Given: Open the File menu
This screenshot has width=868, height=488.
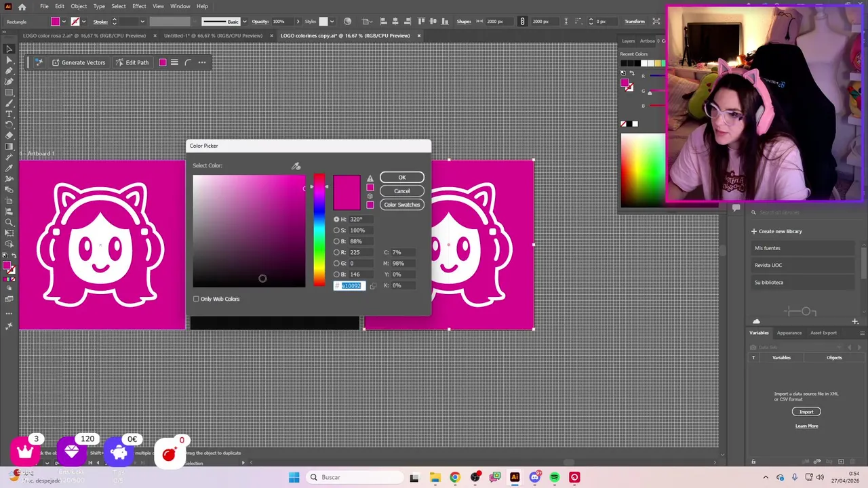Looking at the screenshot, I should [x=44, y=6].
